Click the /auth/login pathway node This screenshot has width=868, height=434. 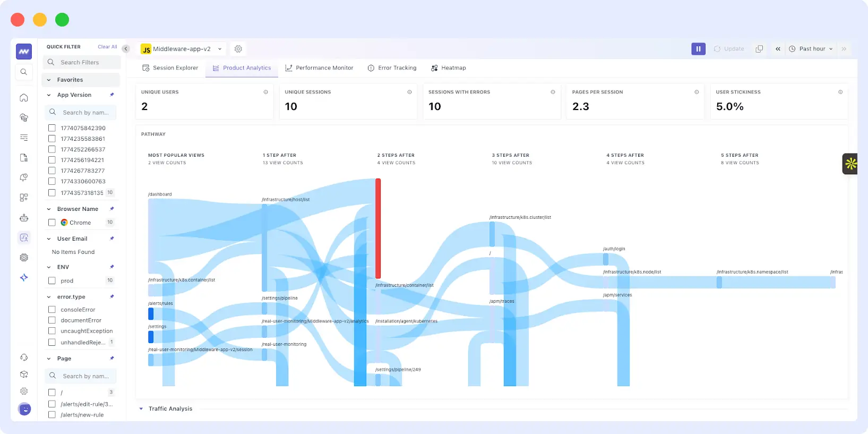(606, 259)
